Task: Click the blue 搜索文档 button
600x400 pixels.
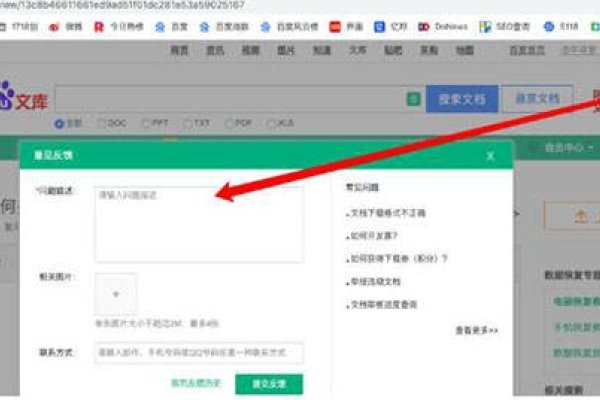Action: click(462, 99)
